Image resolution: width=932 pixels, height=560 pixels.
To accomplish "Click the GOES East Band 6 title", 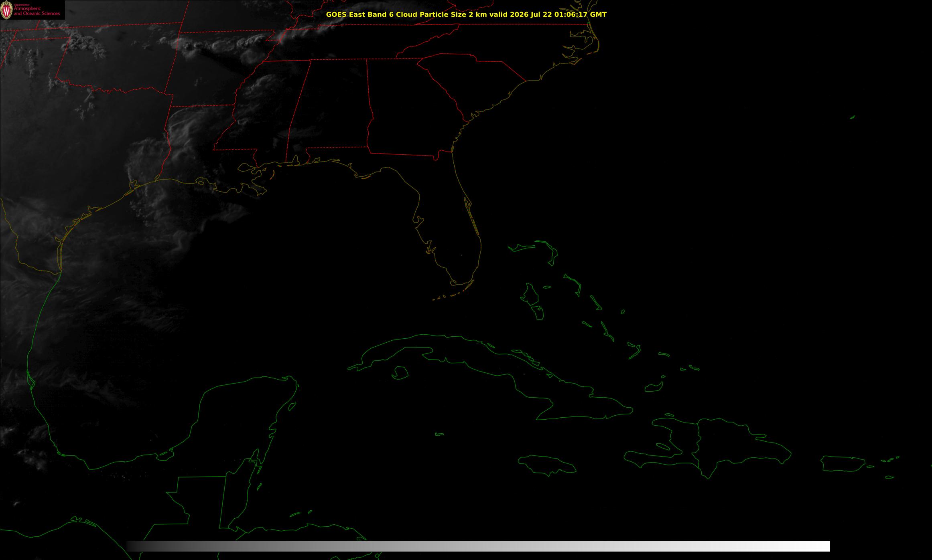I will pyautogui.click(x=466, y=14).
